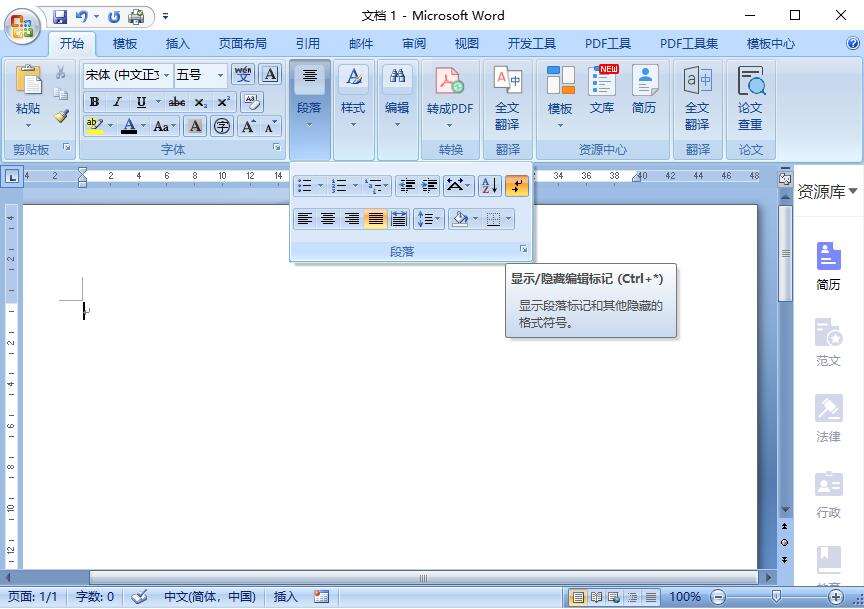
Task: Toggle bold formatting
Action: coord(94,102)
